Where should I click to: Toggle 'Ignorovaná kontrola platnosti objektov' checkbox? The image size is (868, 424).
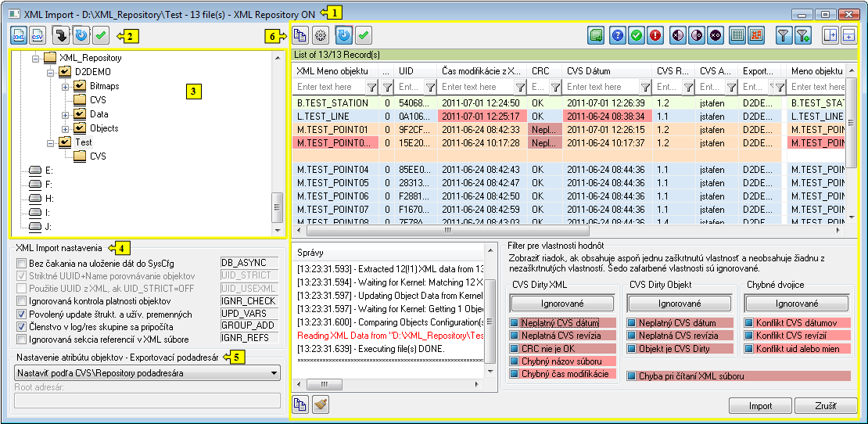pyautogui.click(x=21, y=301)
